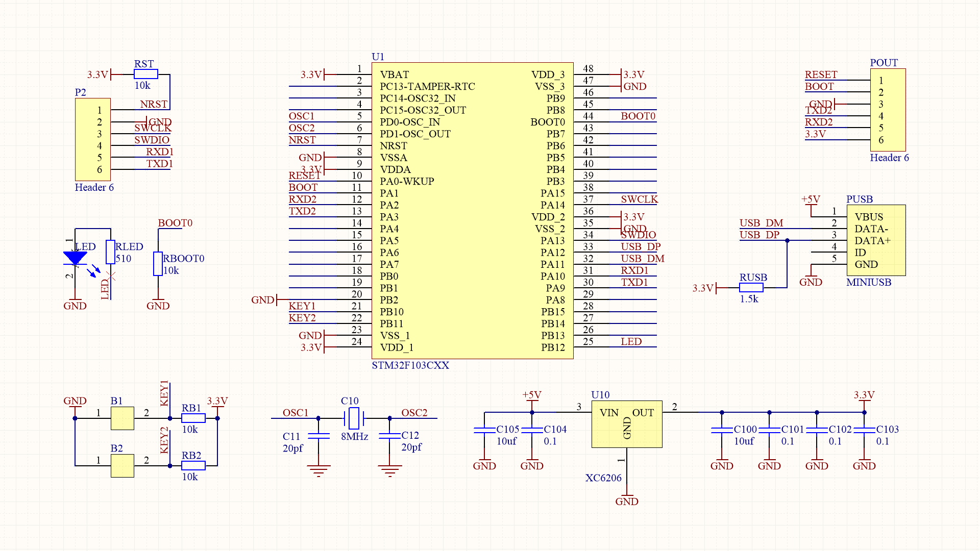Select the RLED 510 resistor symbol
This screenshot has height=551, width=980.
click(110, 252)
